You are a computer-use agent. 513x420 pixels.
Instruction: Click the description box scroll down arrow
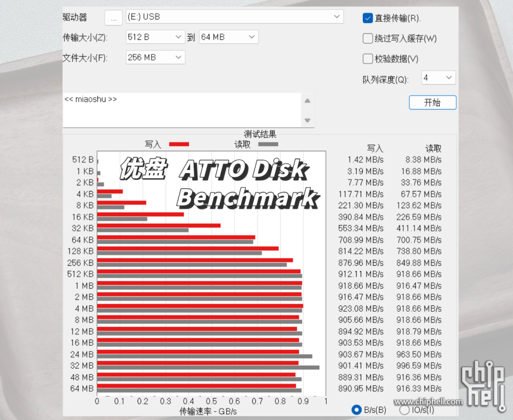tap(308, 120)
